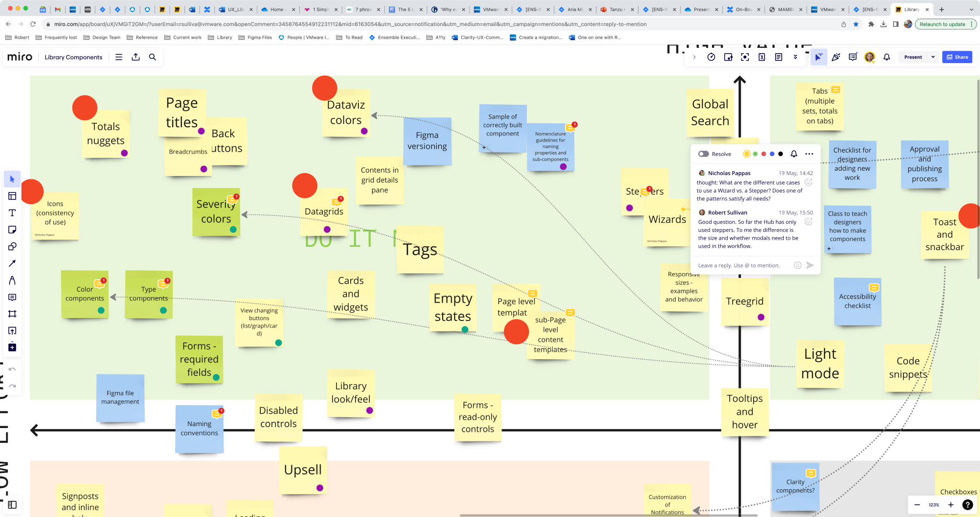This screenshot has width=980, height=517.
Task: Open the comment thread three-dot menu
Action: (809, 154)
